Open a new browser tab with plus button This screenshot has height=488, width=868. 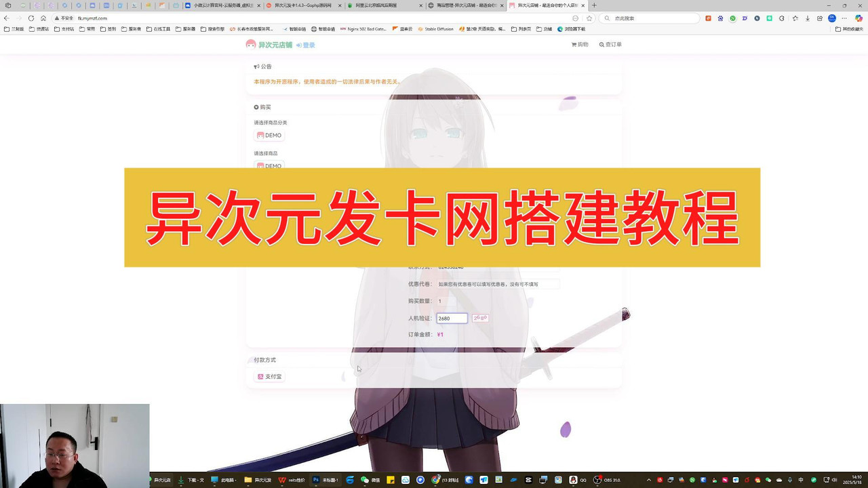pos(595,5)
